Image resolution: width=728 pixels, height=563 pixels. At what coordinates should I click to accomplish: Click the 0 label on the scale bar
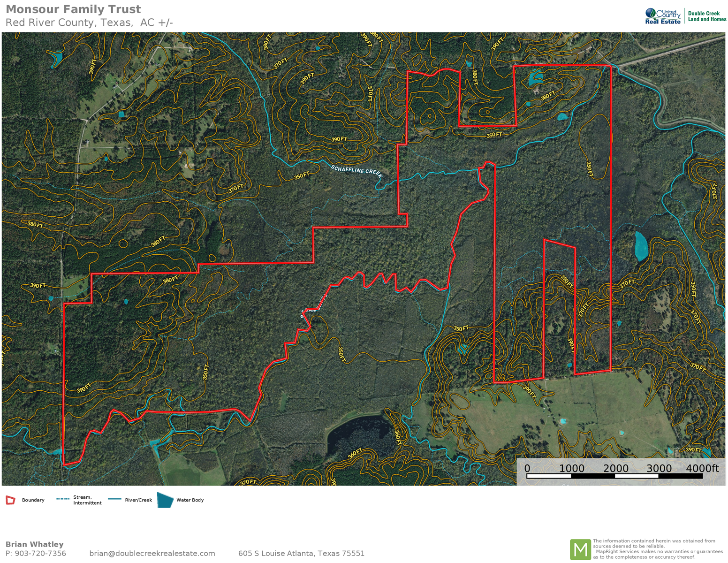coord(527,468)
